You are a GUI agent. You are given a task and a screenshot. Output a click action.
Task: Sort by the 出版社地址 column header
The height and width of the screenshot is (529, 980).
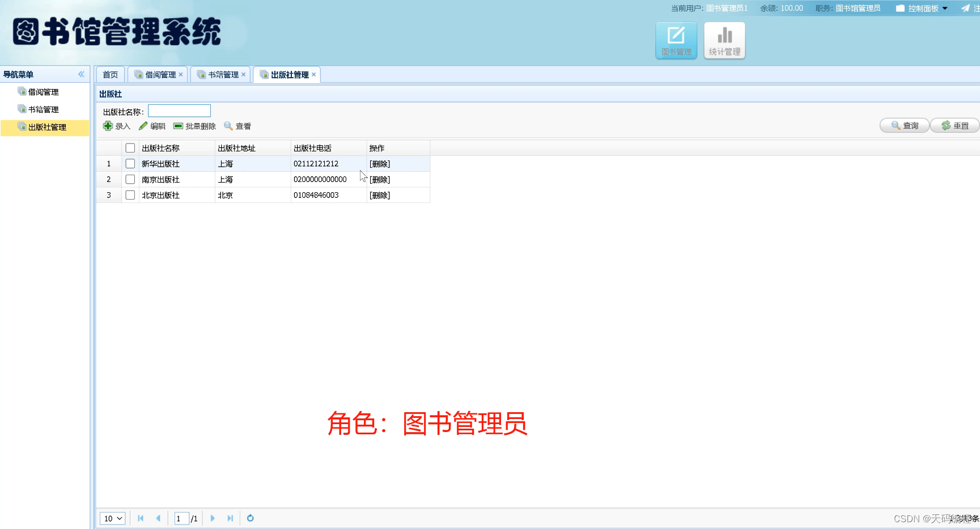pyautogui.click(x=253, y=148)
